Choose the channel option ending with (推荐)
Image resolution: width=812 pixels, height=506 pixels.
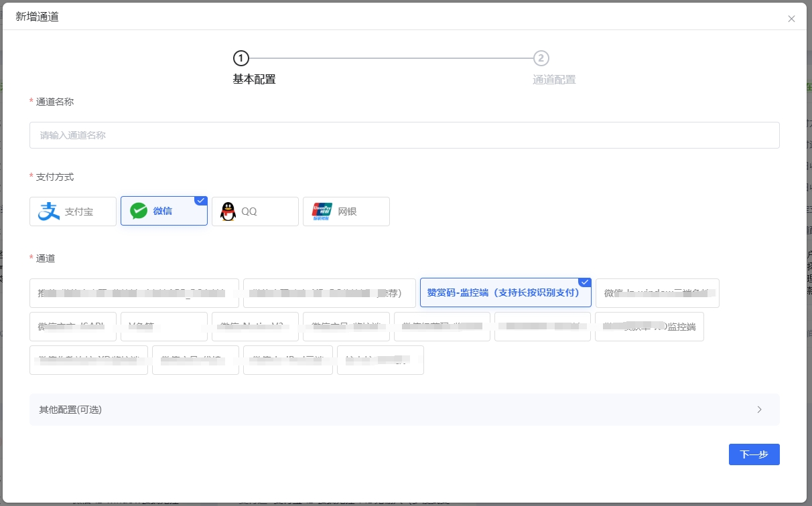pyautogui.click(x=329, y=293)
